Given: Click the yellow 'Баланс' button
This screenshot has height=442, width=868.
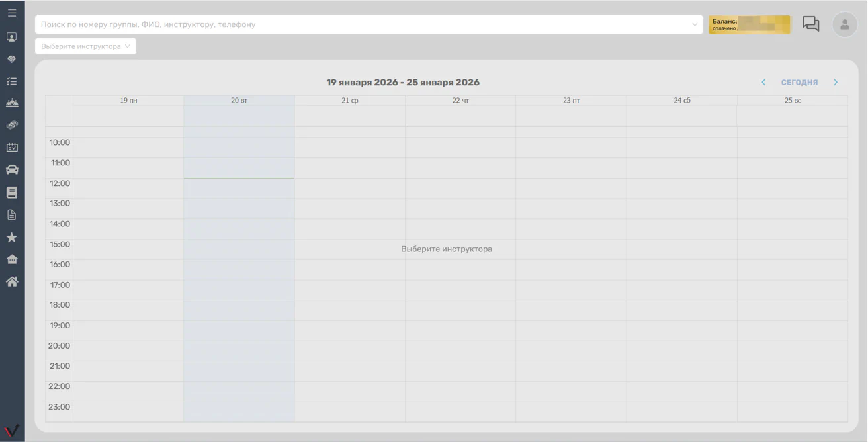Looking at the screenshot, I should click(x=749, y=24).
